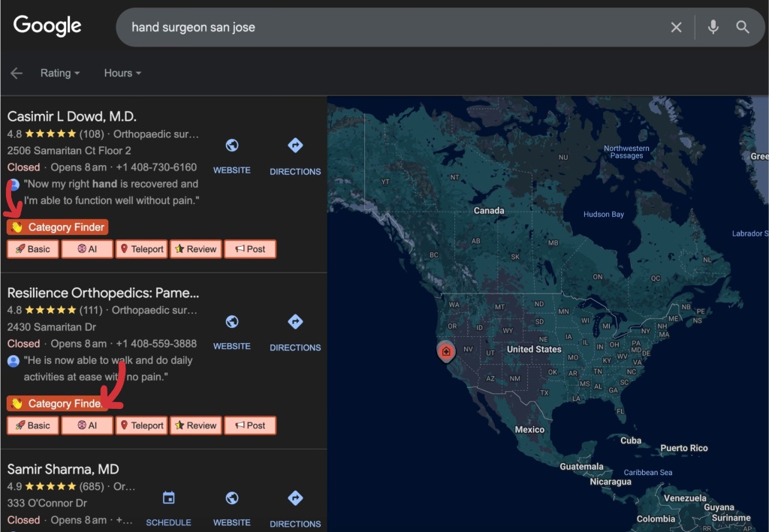Open Casimir L Dowd website globe icon
Screen dimensions: 769x532
(x=231, y=146)
